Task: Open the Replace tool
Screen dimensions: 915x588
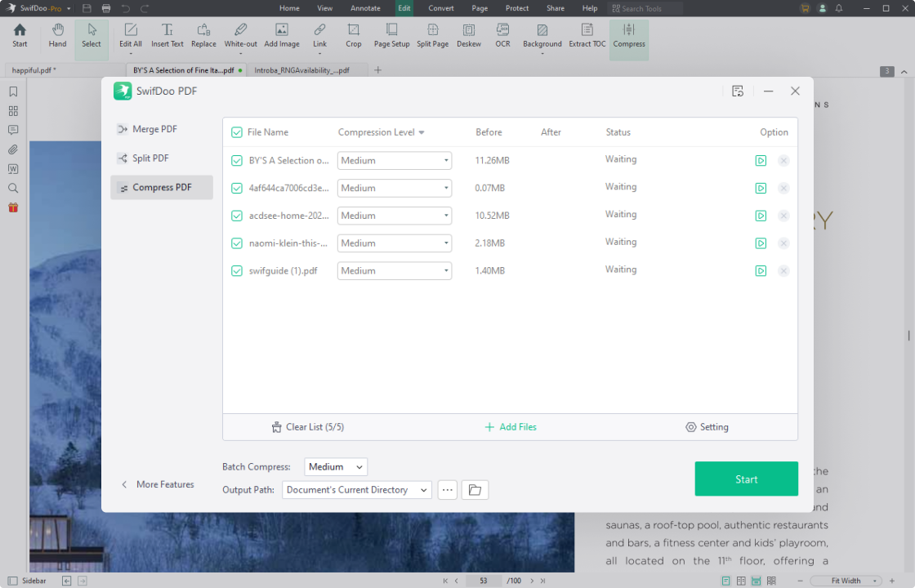Action: tap(203, 36)
